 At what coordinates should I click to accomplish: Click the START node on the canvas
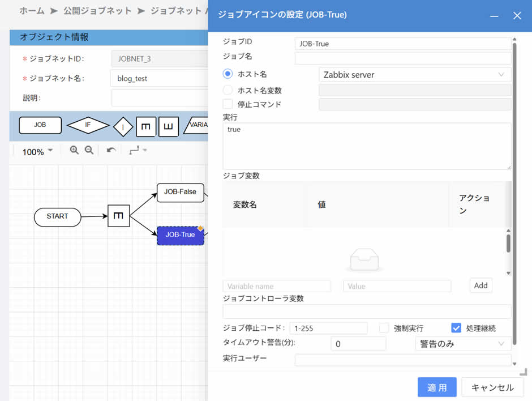click(57, 216)
